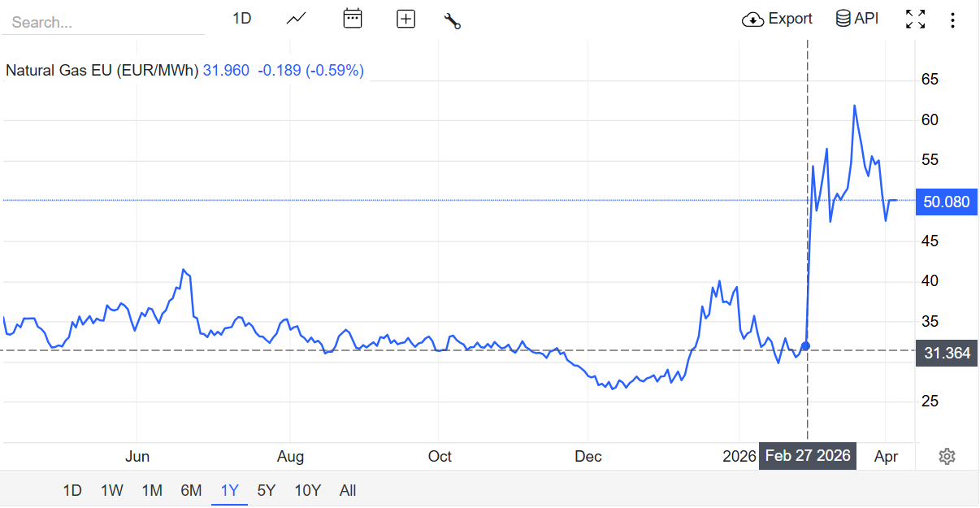This screenshot has height=508, width=980.
Task: Select the active 1Y range tab
Action: click(x=229, y=490)
